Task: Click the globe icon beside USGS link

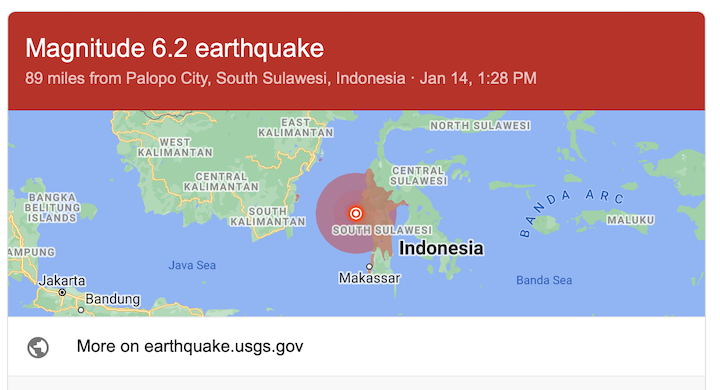Action: (x=38, y=347)
